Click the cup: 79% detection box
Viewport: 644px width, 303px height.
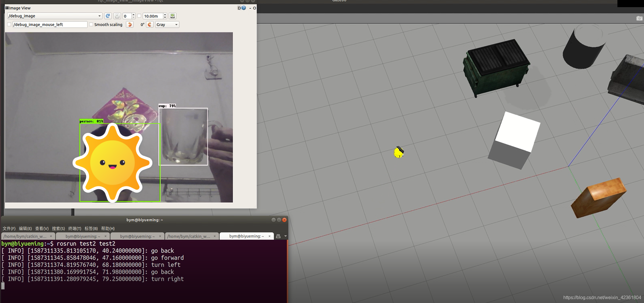click(x=183, y=136)
